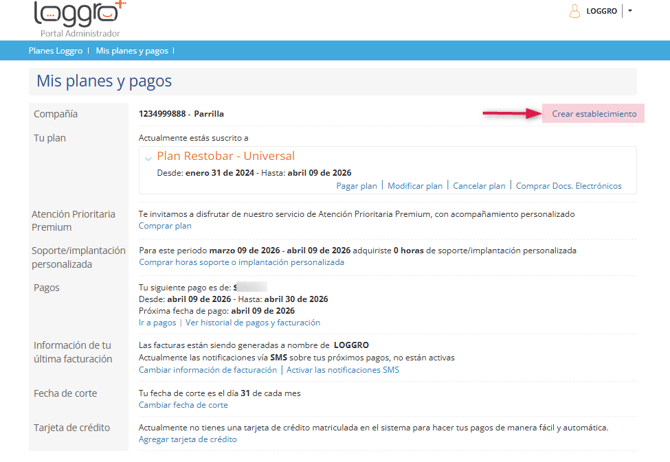Viewport: 670px width, 462px height.
Task: View Ver historial de pagos y facturación
Action: (253, 323)
